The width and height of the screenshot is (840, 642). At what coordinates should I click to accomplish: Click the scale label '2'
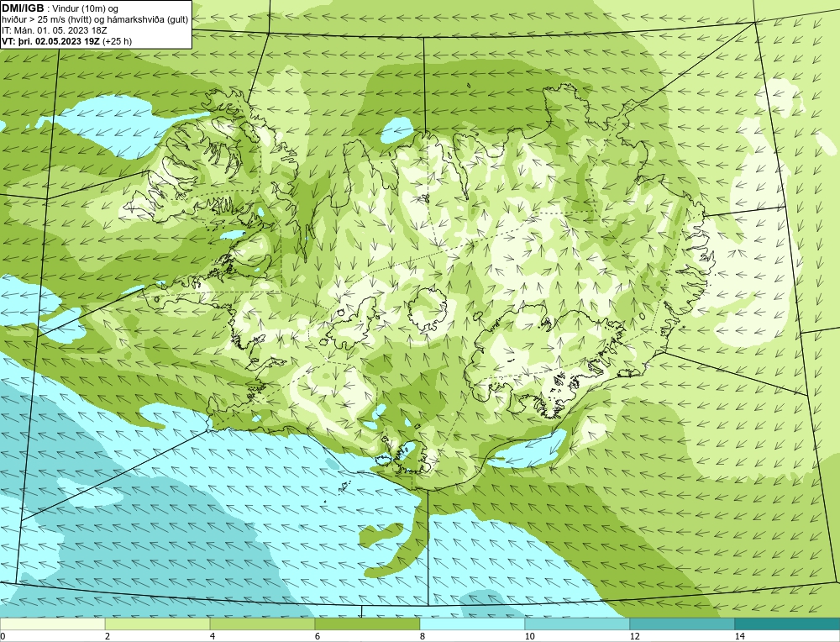108,636
